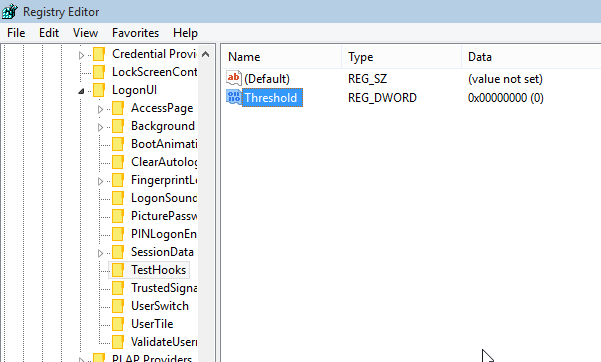Select the FingerprintLogon key label
Image resolution: width=601 pixels, height=362 pixels.
click(164, 180)
